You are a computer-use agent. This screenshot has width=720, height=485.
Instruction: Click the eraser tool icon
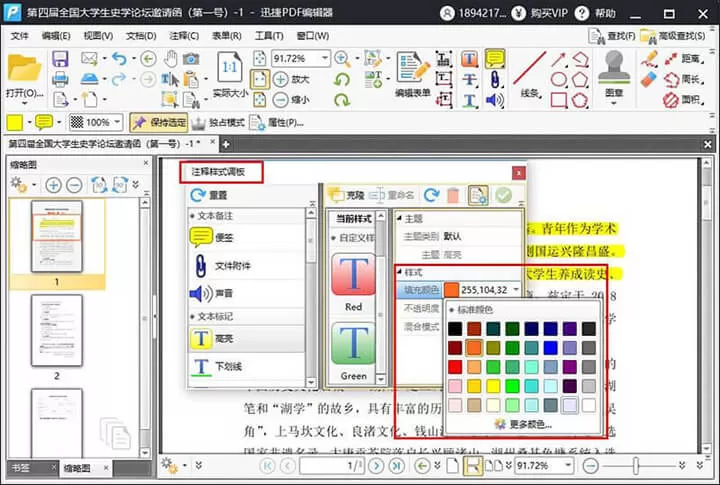[x=649, y=79]
